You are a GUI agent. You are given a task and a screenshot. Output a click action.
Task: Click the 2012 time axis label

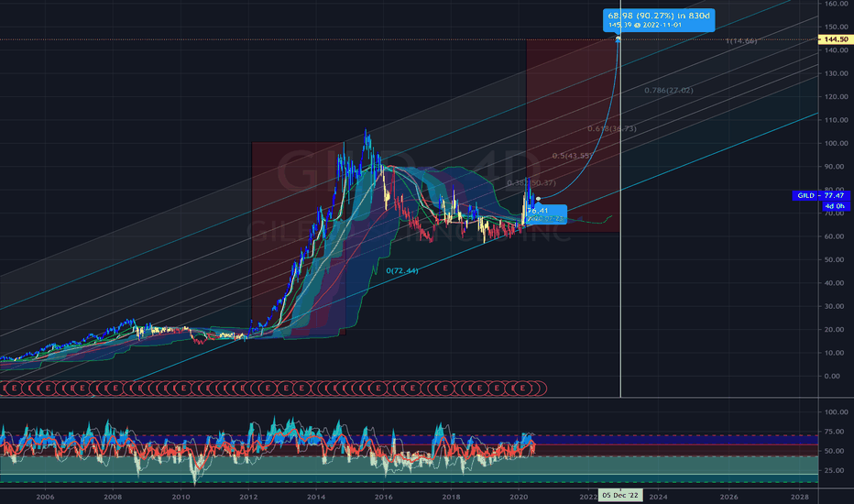249,497
